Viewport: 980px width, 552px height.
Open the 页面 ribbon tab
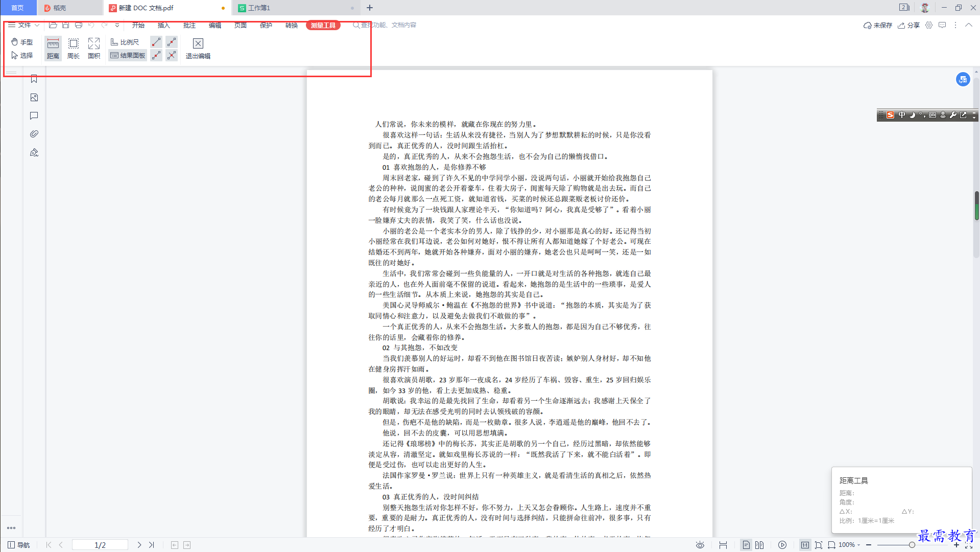[x=241, y=25]
